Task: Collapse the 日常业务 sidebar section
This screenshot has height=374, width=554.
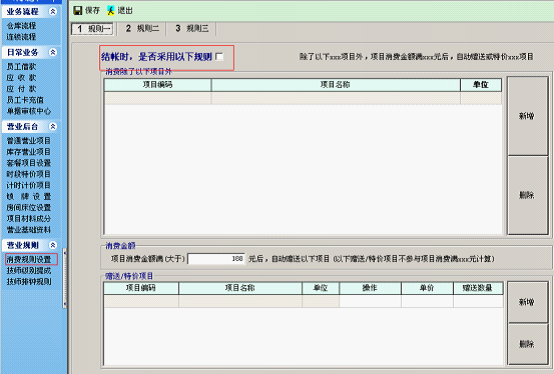Action: (x=53, y=52)
